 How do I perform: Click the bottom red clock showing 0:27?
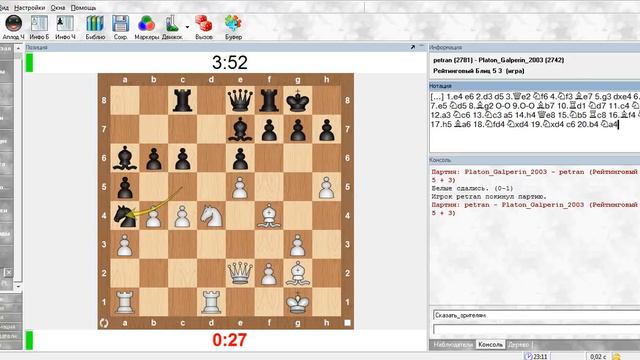[229, 340]
